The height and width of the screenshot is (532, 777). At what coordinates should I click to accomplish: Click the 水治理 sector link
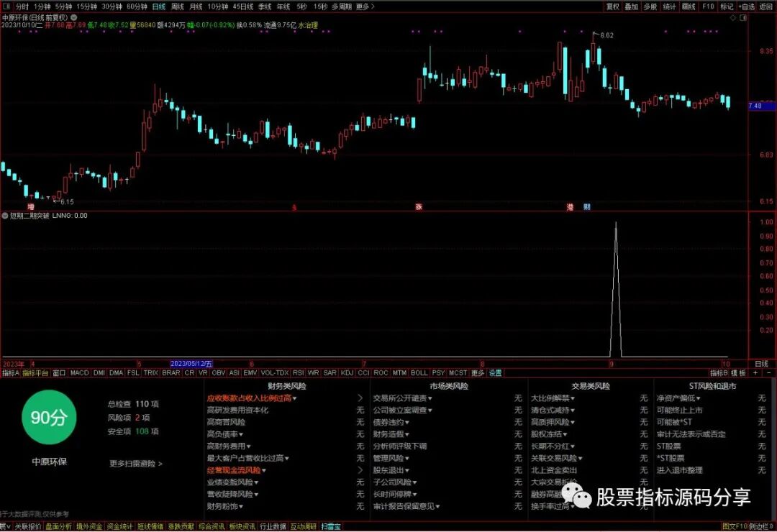pos(308,24)
